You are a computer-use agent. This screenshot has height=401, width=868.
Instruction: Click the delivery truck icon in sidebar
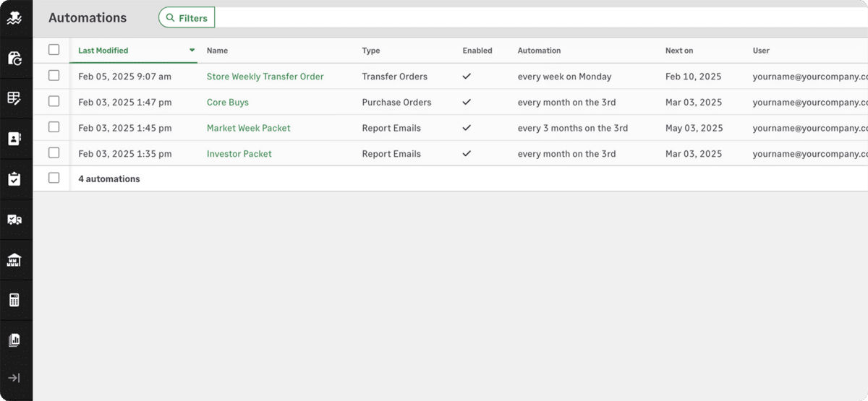point(14,220)
